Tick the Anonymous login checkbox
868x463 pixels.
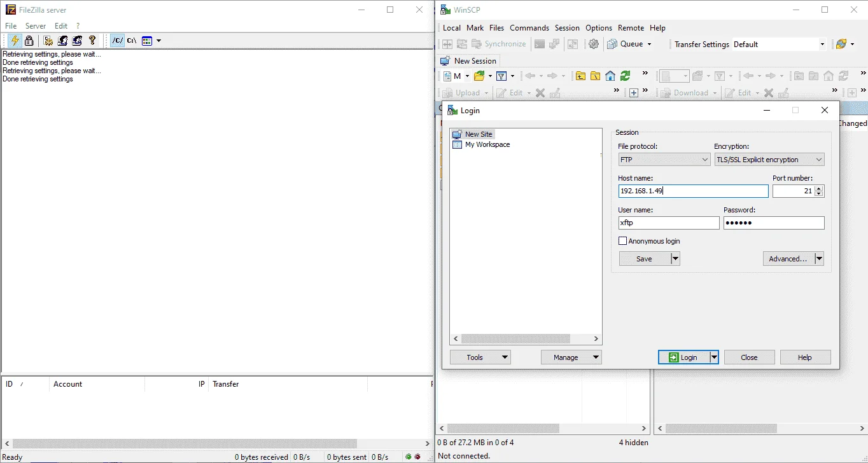(x=622, y=241)
